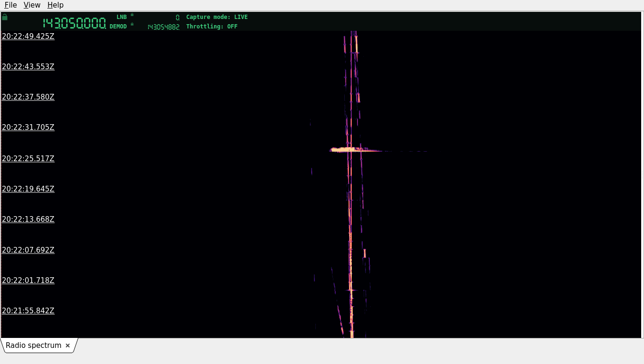Select timestamp 20:22:07.692Z
Image resolution: width=644 pixels, height=364 pixels.
(28, 250)
